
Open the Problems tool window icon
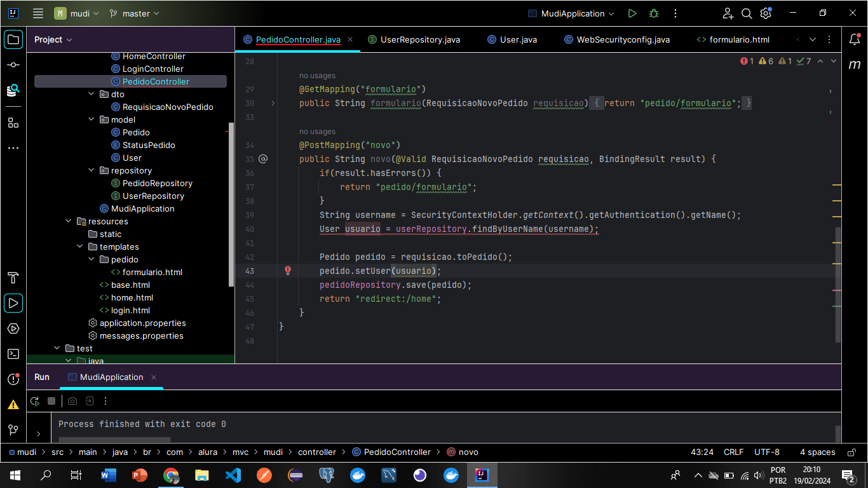pos(13,379)
